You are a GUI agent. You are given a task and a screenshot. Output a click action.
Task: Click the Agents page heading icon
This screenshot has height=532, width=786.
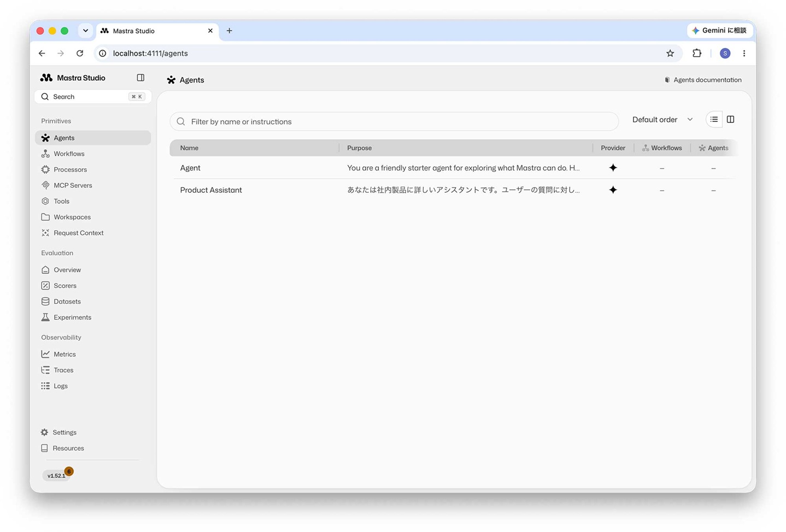click(x=171, y=80)
